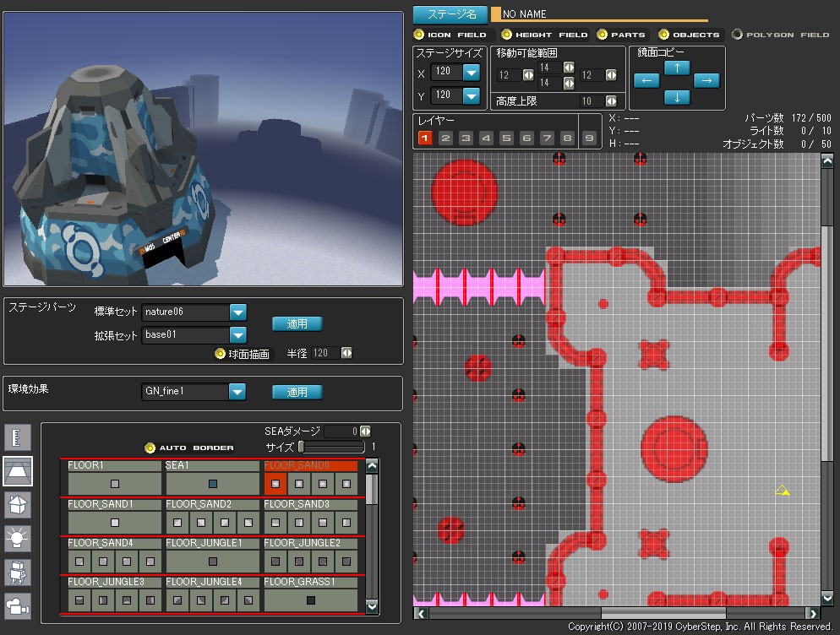Screen dimensions: 840x635
Task: Open the building parts tool icon
Action: coord(18,505)
